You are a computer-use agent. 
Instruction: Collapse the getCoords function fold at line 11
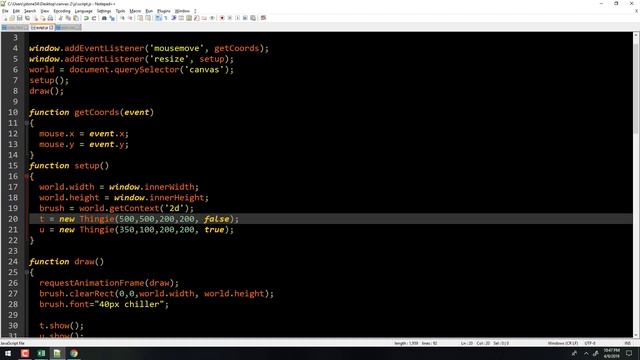coord(27,123)
